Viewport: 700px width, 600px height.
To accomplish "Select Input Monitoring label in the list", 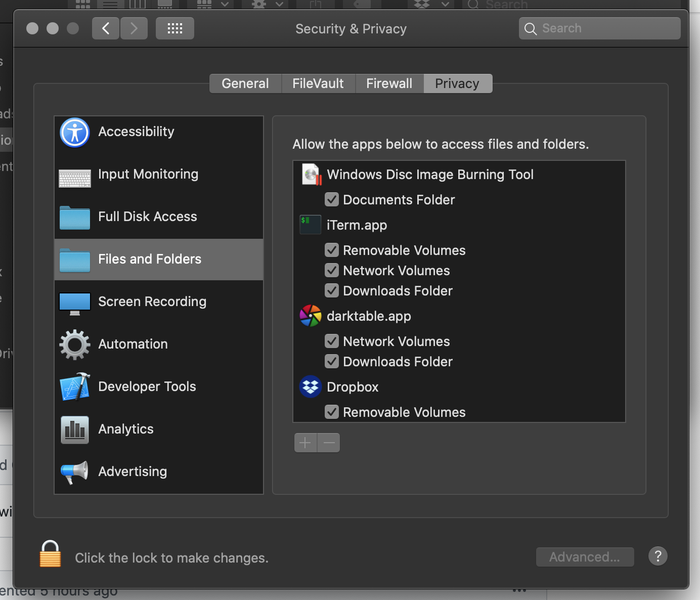I will point(148,174).
